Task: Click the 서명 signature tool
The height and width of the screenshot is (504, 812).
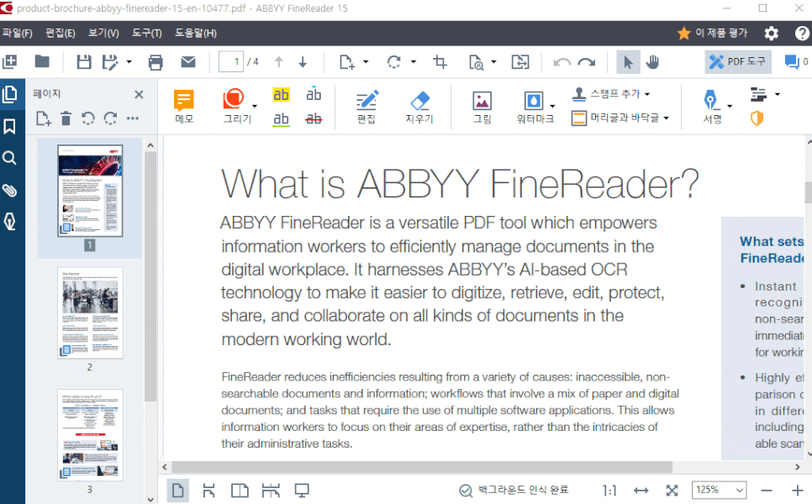Action: click(711, 106)
